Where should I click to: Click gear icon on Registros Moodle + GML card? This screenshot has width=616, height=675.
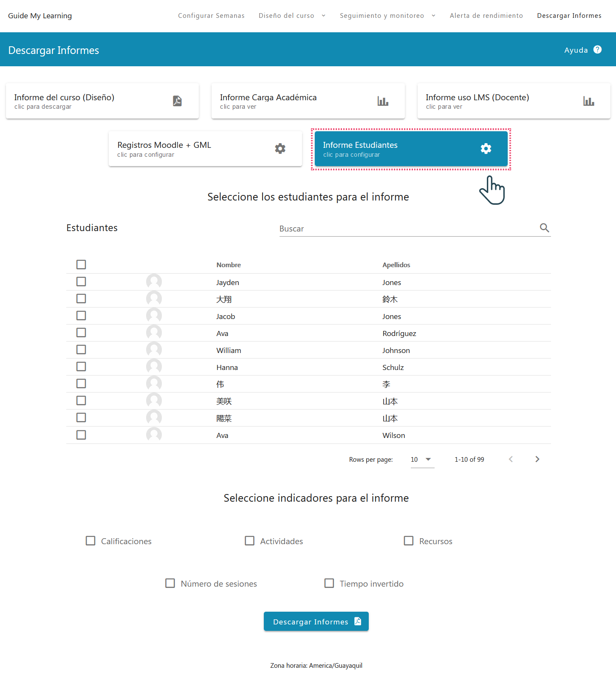[280, 149]
